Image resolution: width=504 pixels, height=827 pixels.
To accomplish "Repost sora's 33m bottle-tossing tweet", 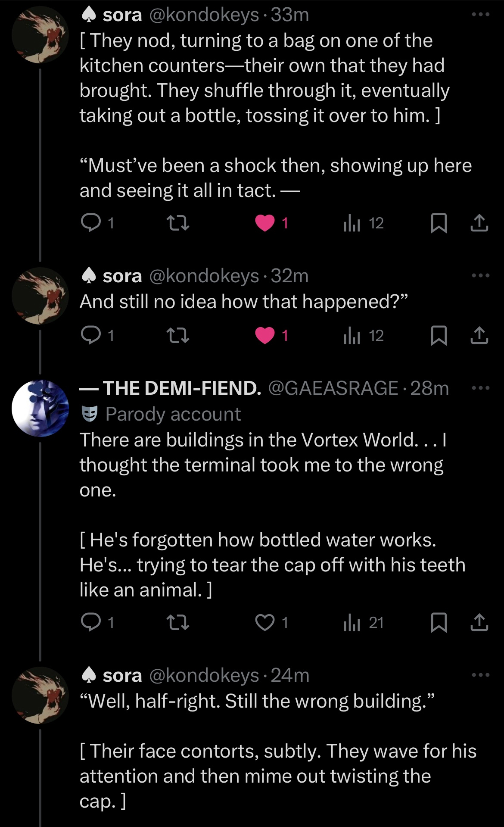I will [x=177, y=223].
